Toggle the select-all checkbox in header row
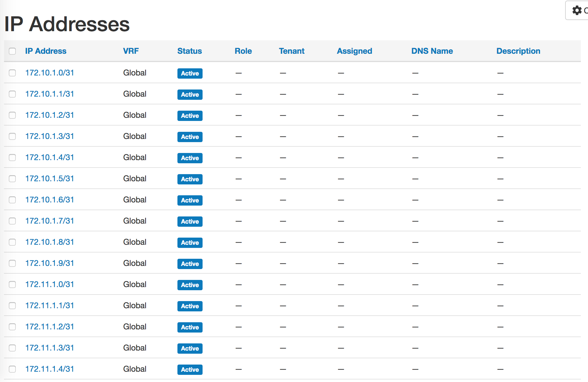 coord(12,51)
